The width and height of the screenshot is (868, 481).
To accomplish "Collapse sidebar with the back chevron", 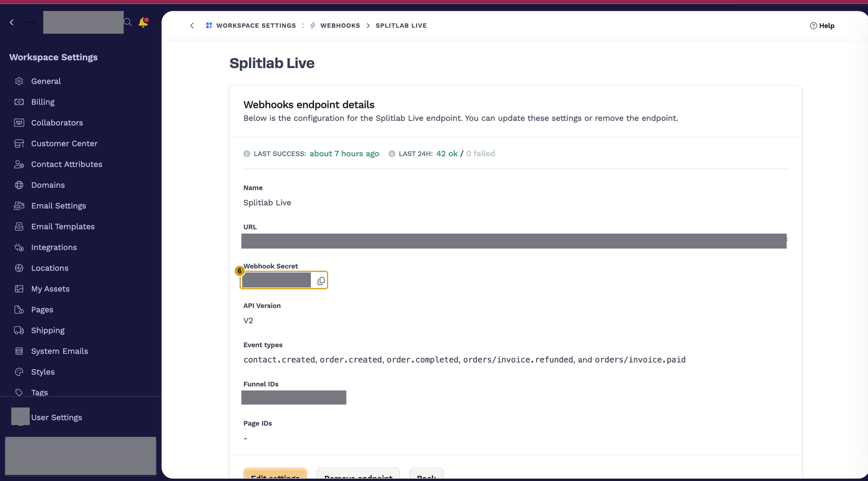I will [11, 22].
